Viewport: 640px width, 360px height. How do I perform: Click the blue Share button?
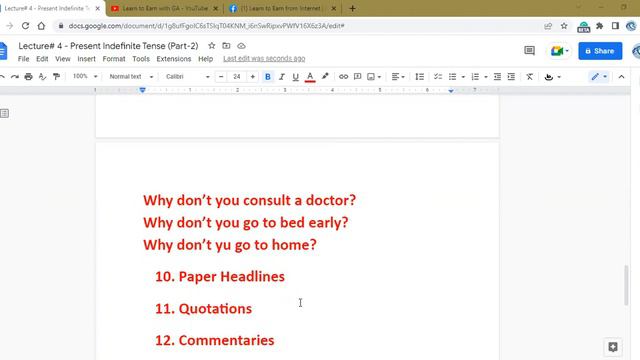pyautogui.click(x=600, y=51)
